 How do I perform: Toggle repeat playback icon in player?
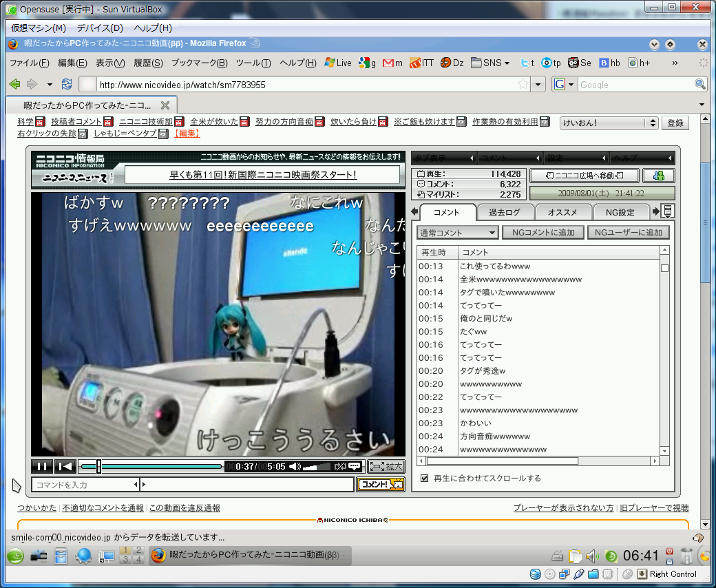[339, 466]
